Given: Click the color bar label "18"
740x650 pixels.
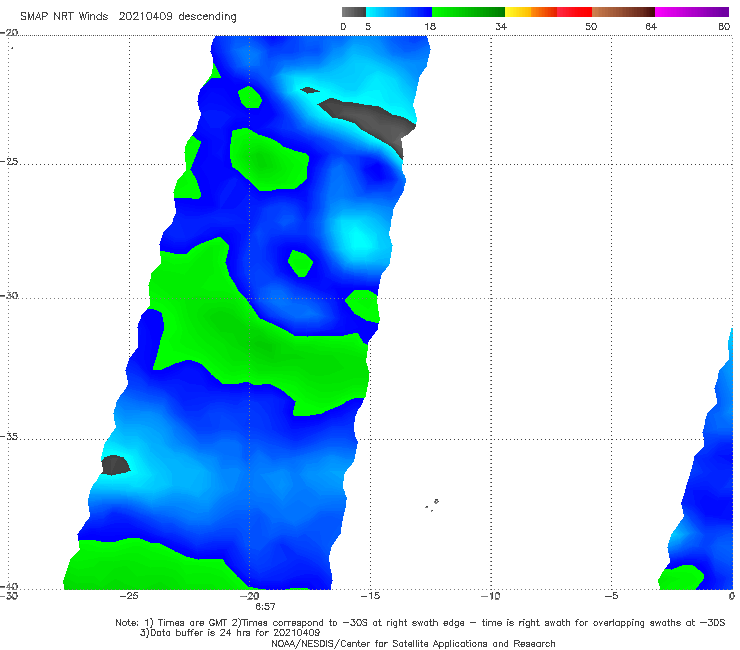Looking at the screenshot, I should pos(430,26).
